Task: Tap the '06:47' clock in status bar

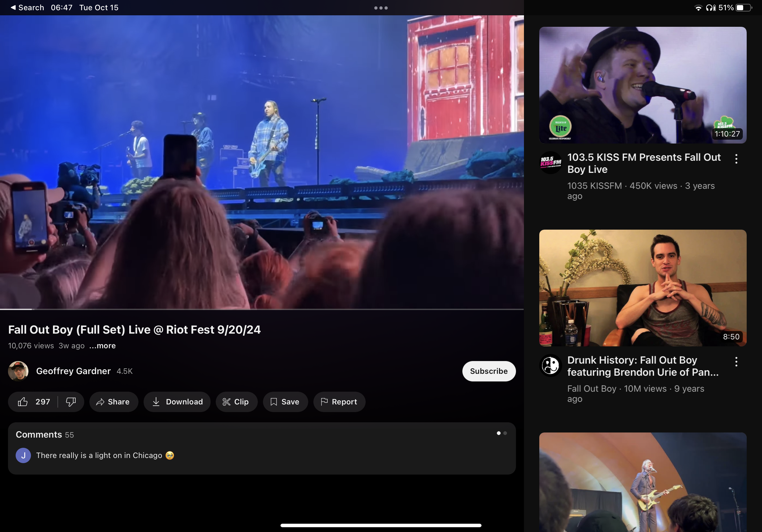Action: coord(62,8)
